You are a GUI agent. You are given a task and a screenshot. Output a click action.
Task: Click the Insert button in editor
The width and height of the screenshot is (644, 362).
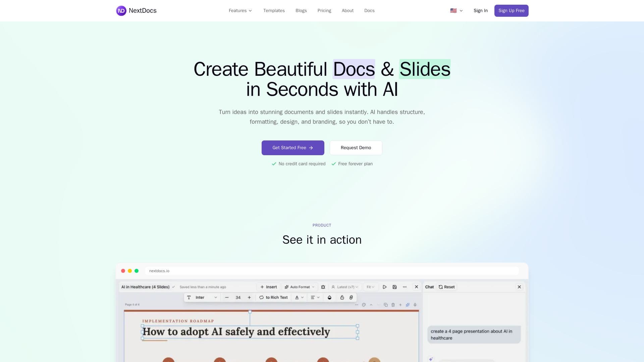[x=268, y=287]
